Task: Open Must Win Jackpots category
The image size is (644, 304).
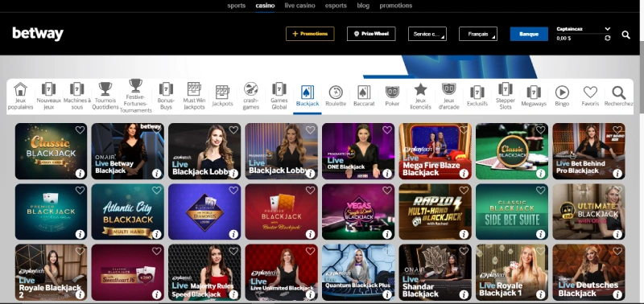Action: pos(194,96)
